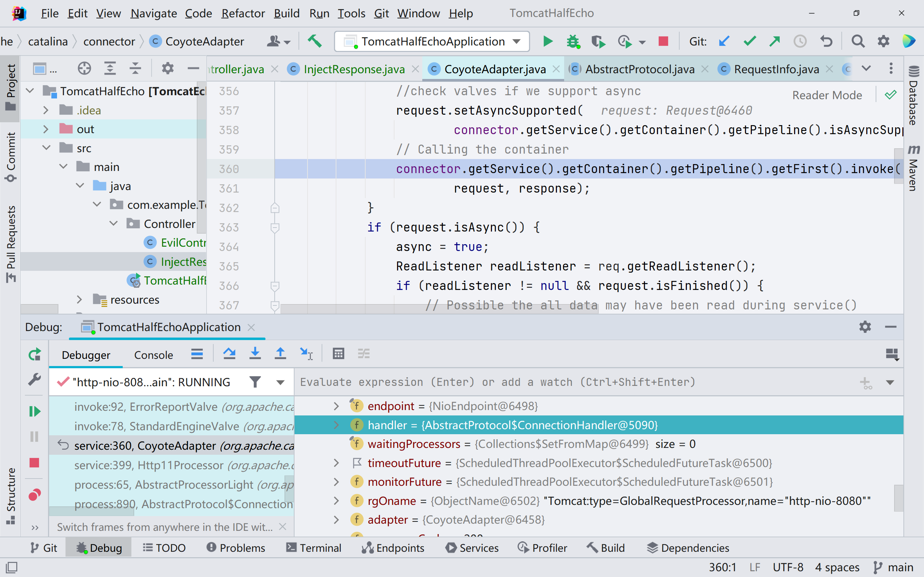Open the Refactor menu
Screen dimensions: 924x577
(x=243, y=13)
